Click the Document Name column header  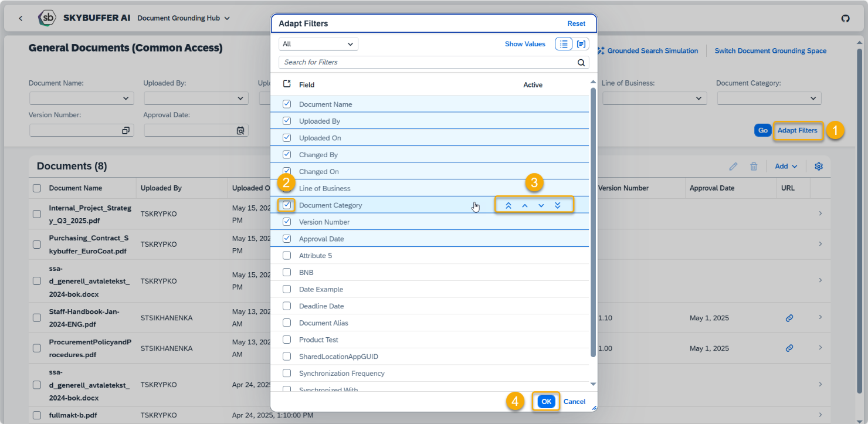76,188
